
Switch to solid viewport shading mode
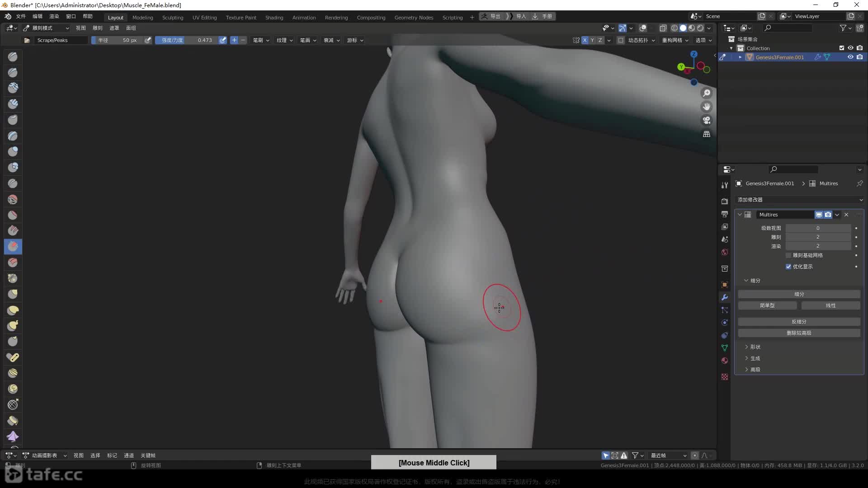pos(683,28)
